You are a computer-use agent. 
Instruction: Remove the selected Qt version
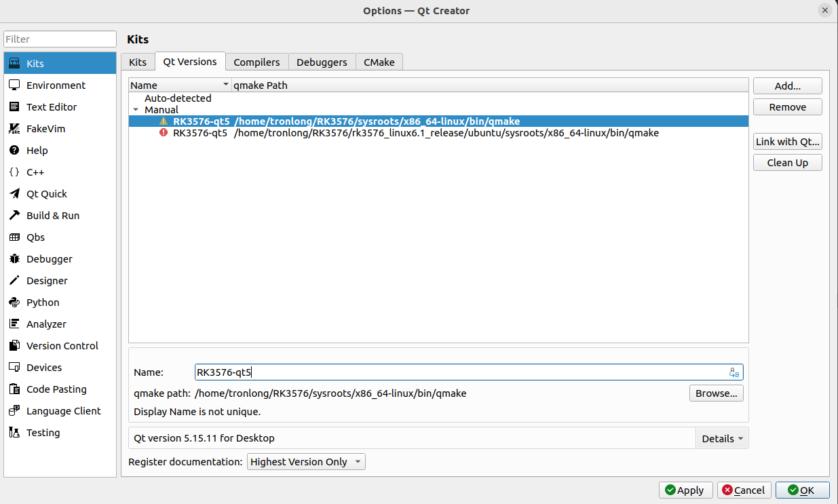coord(787,107)
